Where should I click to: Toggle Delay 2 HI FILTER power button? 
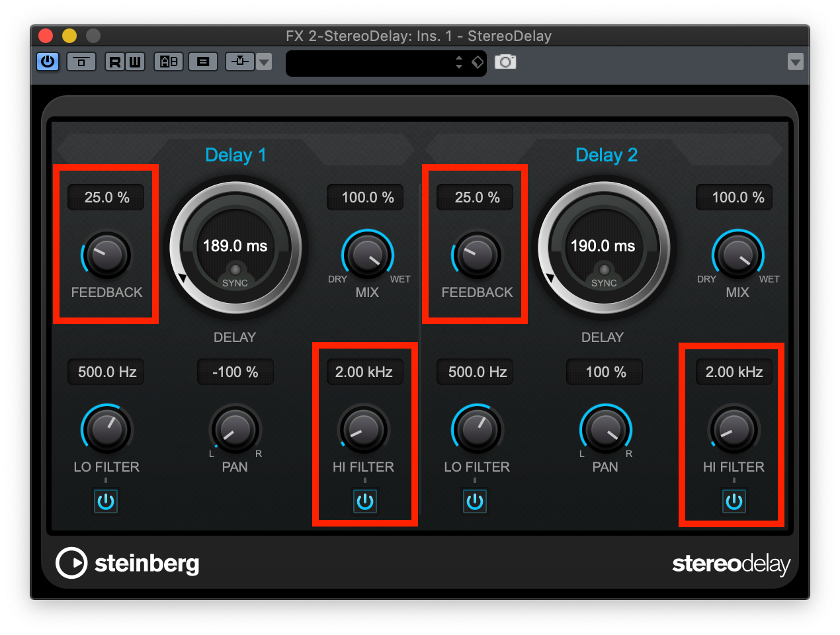[x=734, y=501]
